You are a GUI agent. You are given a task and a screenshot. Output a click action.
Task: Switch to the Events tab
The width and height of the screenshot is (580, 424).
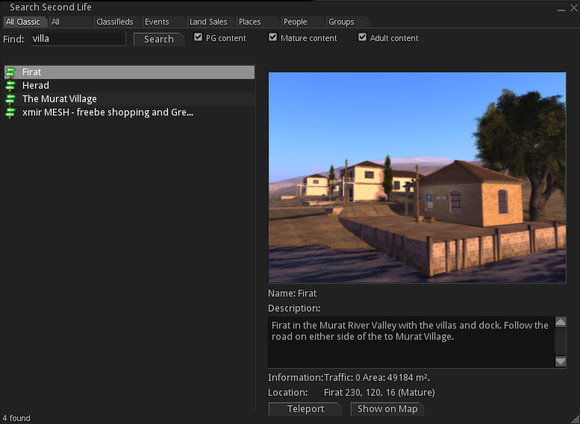pyautogui.click(x=163, y=22)
